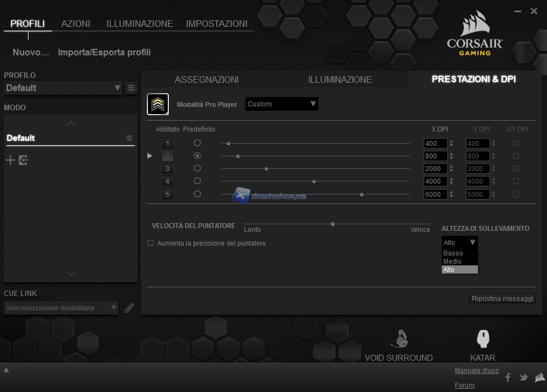Set DPI stage 3 as predefined
This screenshot has height=392, width=547.
pyautogui.click(x=197, y=168)
